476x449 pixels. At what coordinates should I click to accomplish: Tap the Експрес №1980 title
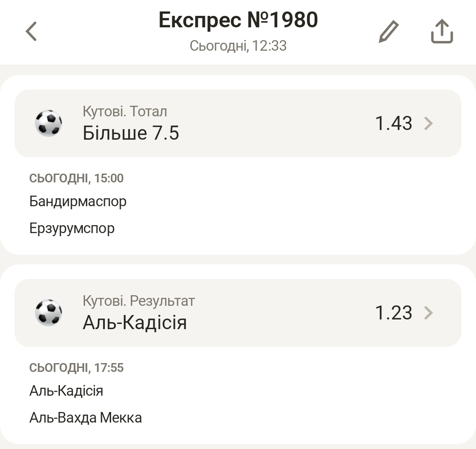(x=238, y=20)
